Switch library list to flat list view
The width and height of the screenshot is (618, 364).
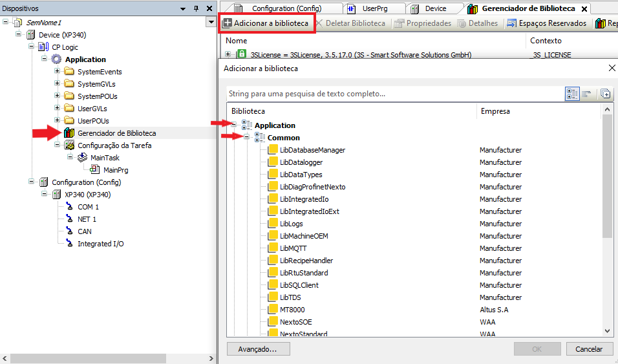[x=587, y=94]
